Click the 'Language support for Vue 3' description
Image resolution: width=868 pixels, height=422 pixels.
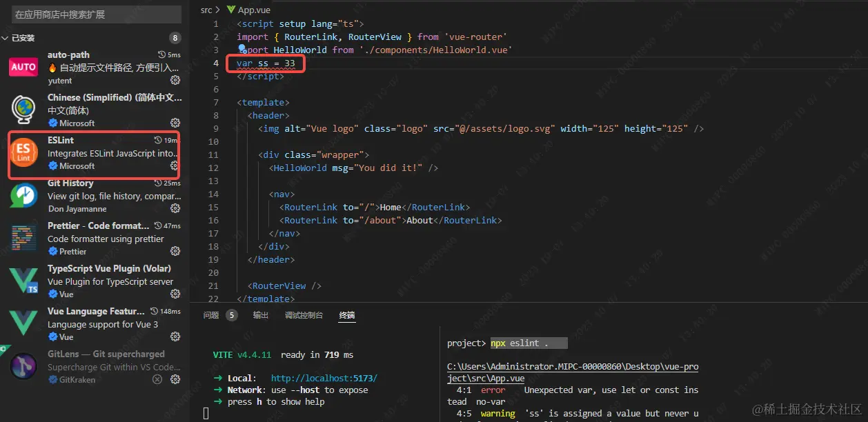pyautogui.click(x=103, y=324)
